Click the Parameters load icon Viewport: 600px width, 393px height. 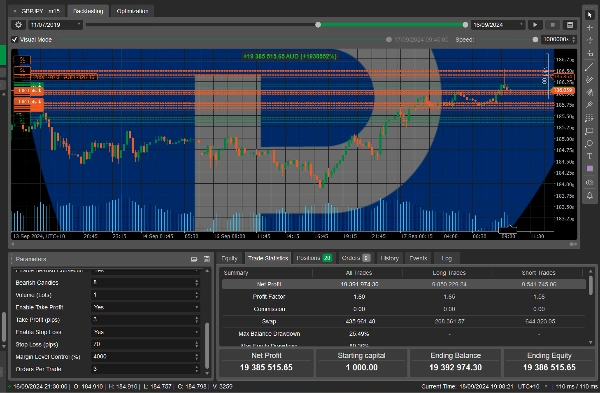tap(194, 259)
